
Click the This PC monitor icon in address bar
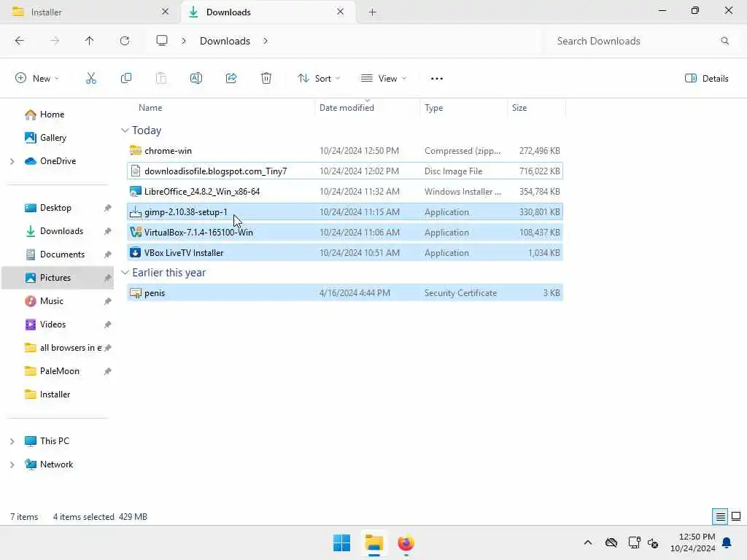coord(162,41)
